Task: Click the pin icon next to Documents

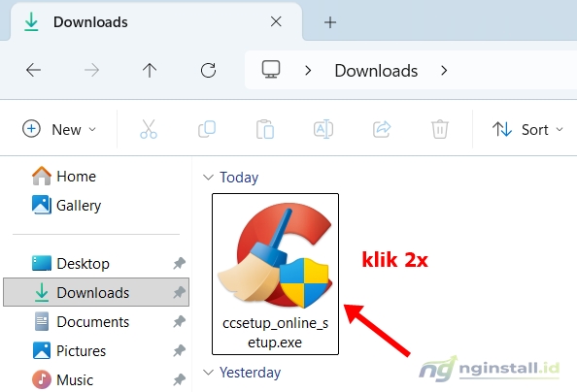Action: point(179,321)
